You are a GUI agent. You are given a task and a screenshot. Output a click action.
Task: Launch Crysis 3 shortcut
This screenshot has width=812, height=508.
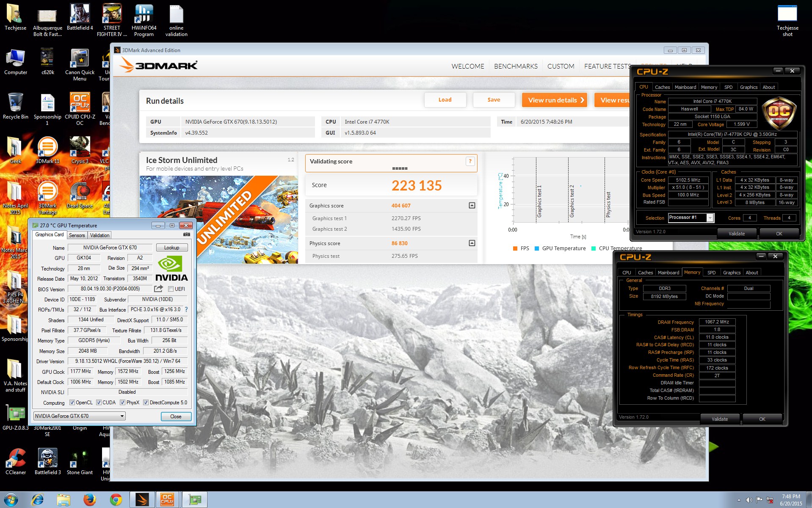click(80, 150)
